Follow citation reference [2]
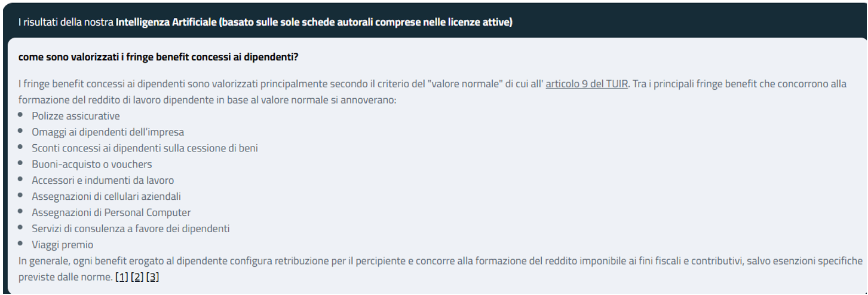This screenshot has width=868, height=295. [x=137, y=277]
